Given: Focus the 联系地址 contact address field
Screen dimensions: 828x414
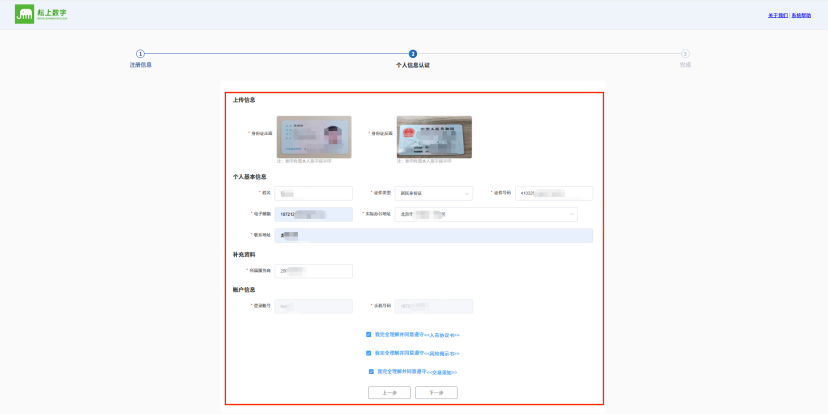Looking at the screenshot, I should tap(434, 236).
